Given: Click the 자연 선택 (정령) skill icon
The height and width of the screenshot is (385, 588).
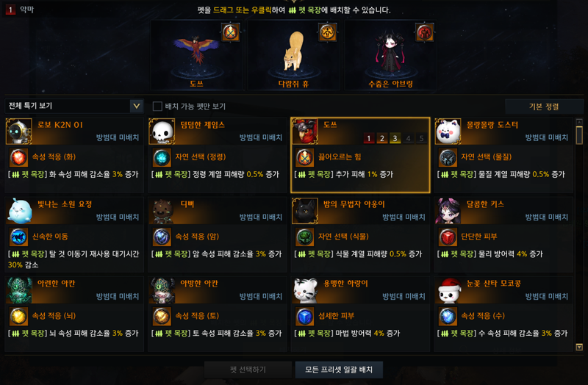Looking at the screenshot, I should click(x=162, y=157).
